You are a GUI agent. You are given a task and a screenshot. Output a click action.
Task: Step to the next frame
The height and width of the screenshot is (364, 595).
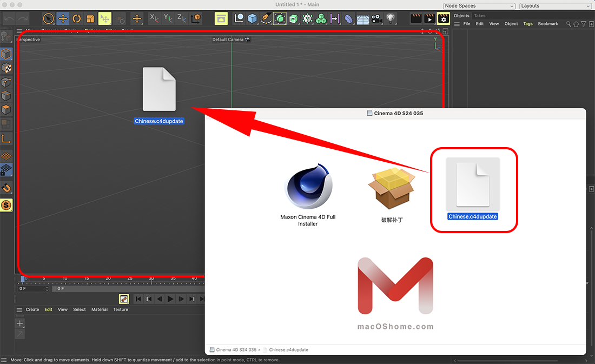181,299
